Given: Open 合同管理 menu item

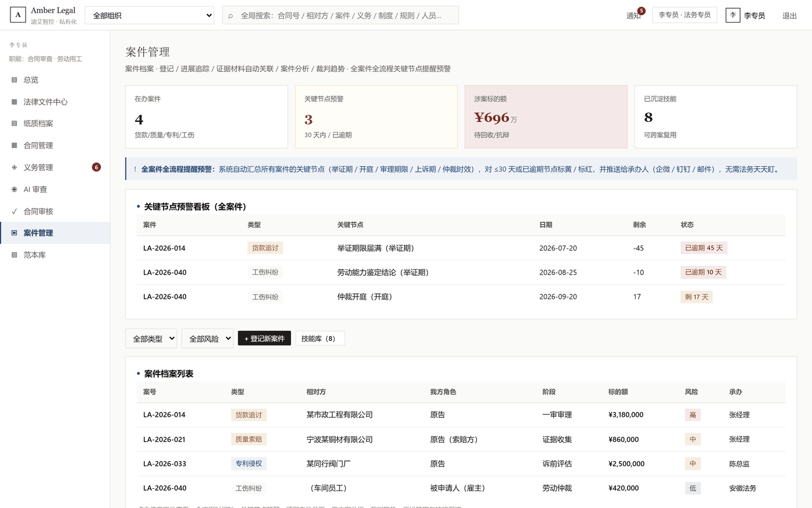Looking at the screenshot, I should pyautogui.click(x=55, y=146).
